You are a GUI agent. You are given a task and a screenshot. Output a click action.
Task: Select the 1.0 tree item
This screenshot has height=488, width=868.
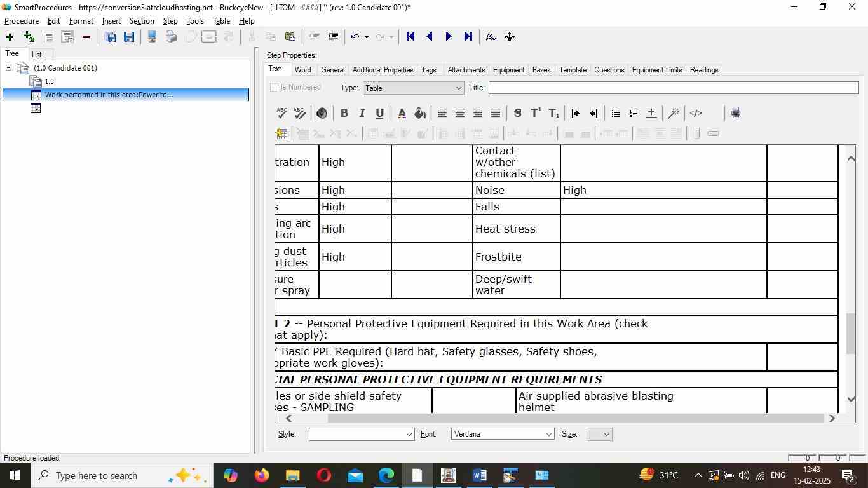coord(49,81)
